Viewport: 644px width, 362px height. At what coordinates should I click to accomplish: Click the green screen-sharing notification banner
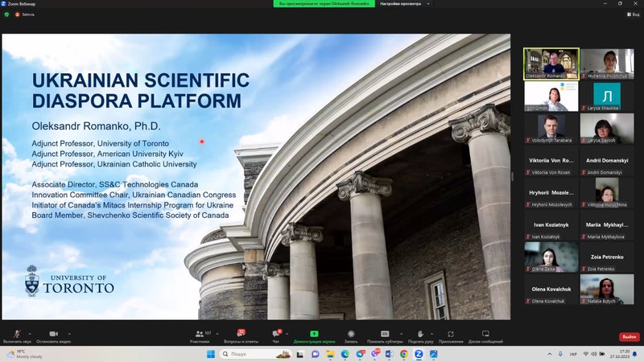[324, 4]
